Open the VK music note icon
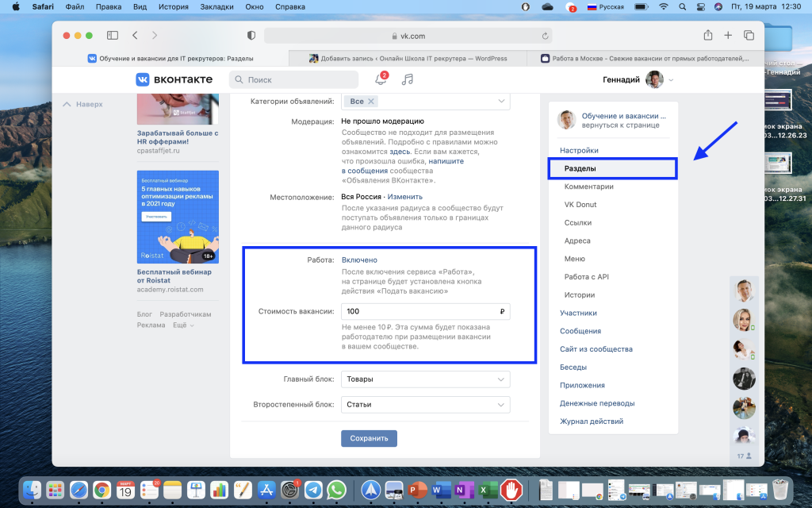This screenshot has width=812, height=508. click(408, 79)
